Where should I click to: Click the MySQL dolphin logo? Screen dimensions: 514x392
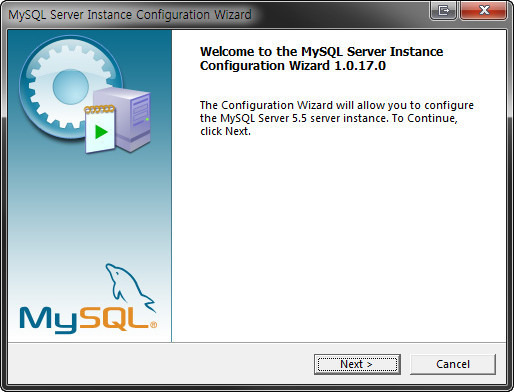pyautogui.click(x=88, y=299)
